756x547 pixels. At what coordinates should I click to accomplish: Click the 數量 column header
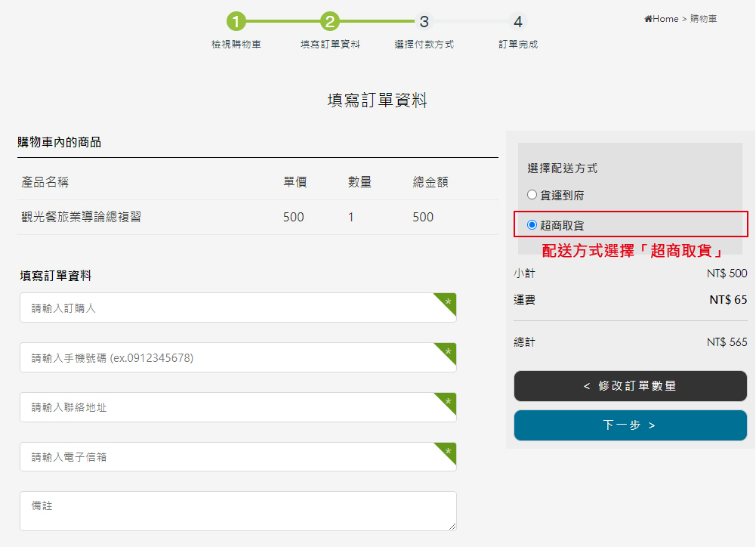(x=359, y=182)
